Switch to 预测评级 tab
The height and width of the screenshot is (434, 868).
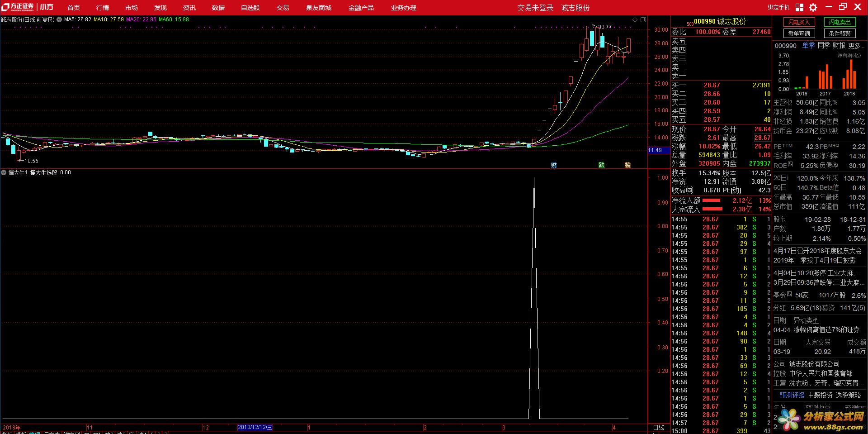coord(792,395)
